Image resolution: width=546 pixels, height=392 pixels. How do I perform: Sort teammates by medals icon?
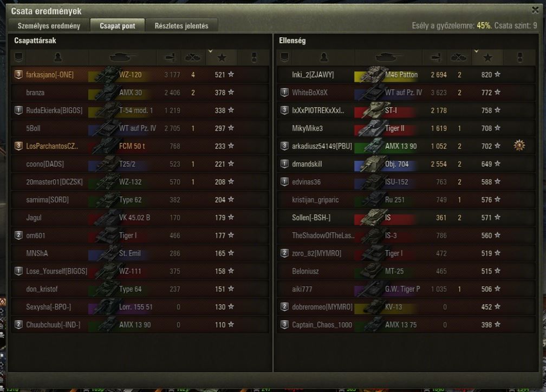(254, 57)
